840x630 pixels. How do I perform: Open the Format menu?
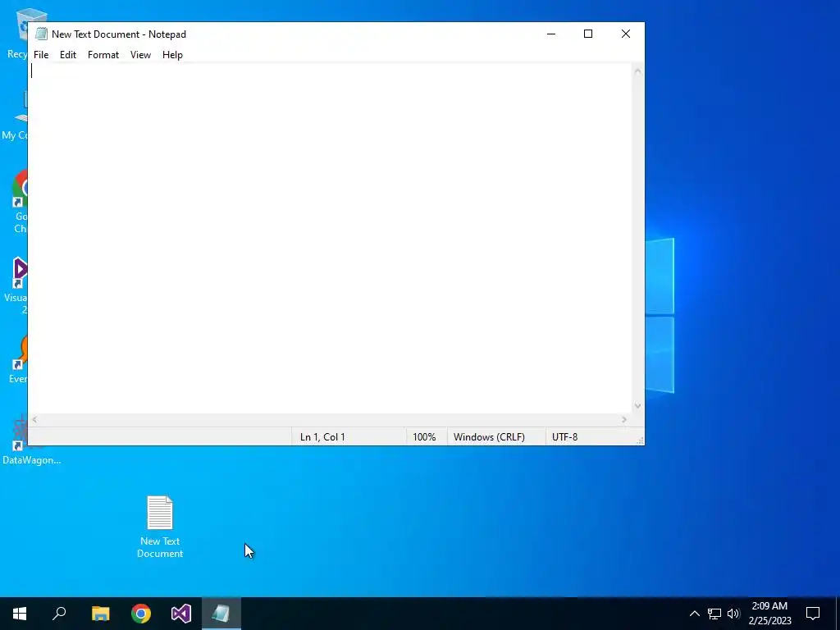[103, 55]
